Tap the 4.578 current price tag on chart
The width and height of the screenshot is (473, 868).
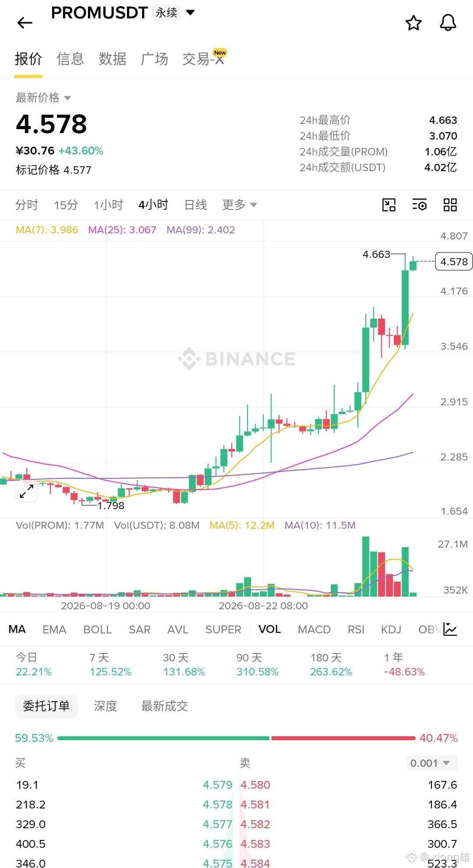454,261
